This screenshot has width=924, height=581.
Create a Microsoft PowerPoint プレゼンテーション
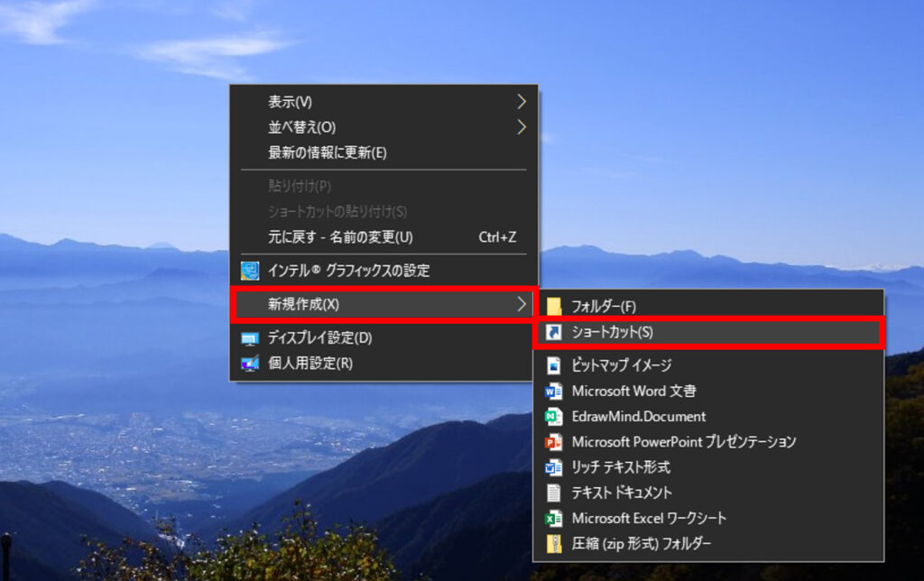(x=708, y=442)
